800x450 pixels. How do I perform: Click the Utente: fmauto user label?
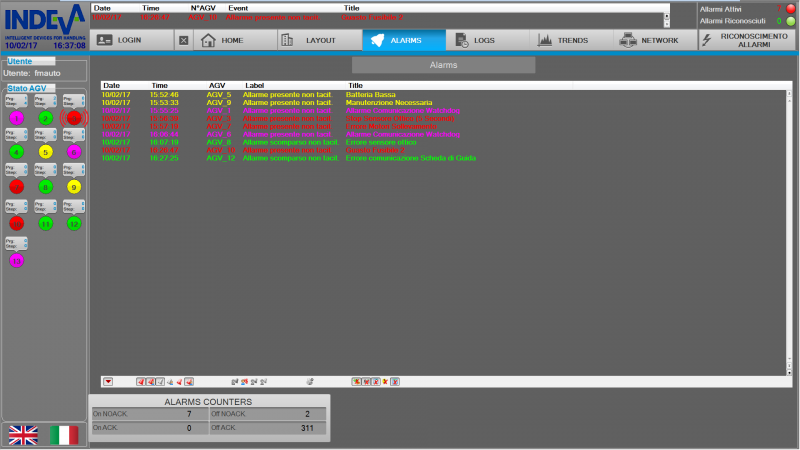coord(32,73)
